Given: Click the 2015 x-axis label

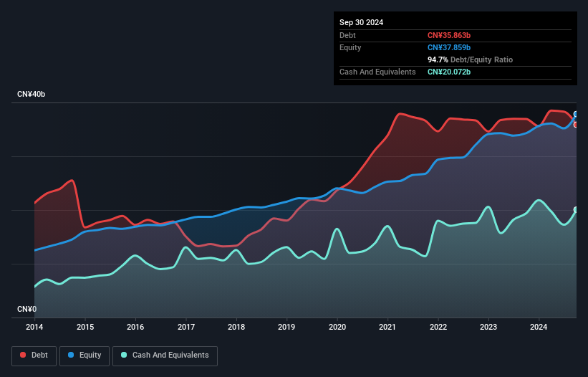Looking at the screenshot, I should tap(85, 327).
